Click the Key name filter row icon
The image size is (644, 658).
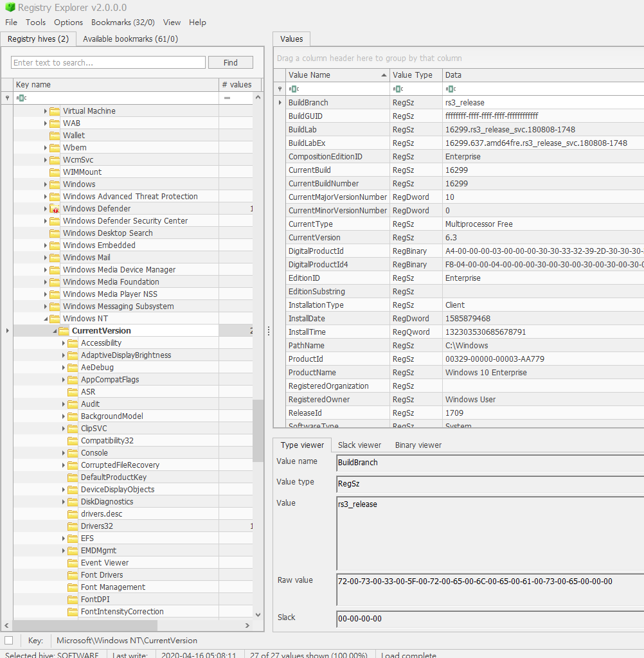tap(7, 98)
